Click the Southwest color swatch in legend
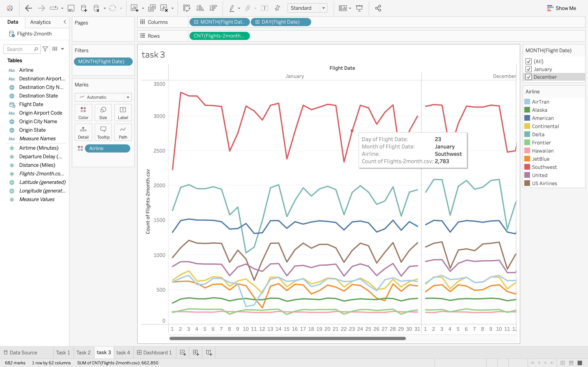This screenshot has height=367, width=588. (x=527, y=167)
